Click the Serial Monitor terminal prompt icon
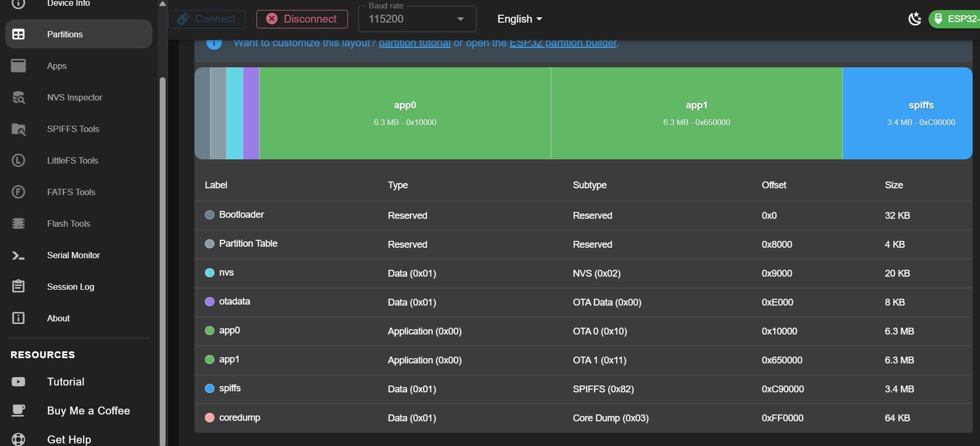Image resolution: width=980 pixels, height=446 pixels. click(18, 256)
